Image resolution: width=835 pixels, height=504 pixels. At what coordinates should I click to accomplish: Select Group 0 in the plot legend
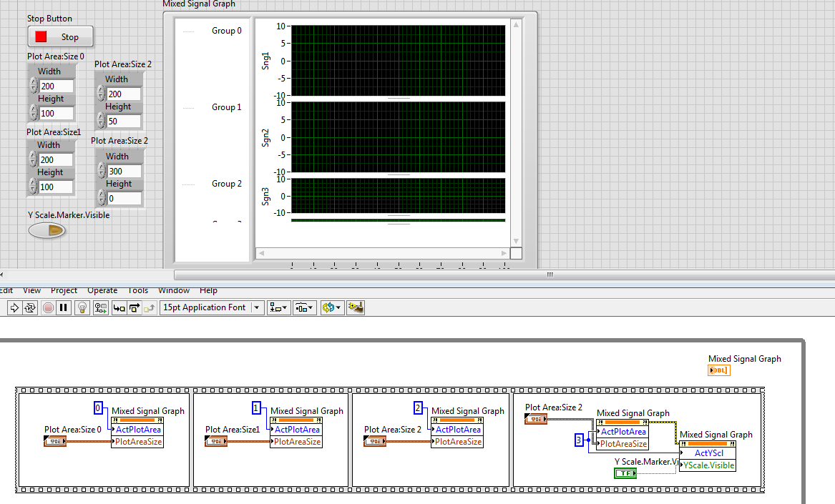tap(226, 31)
